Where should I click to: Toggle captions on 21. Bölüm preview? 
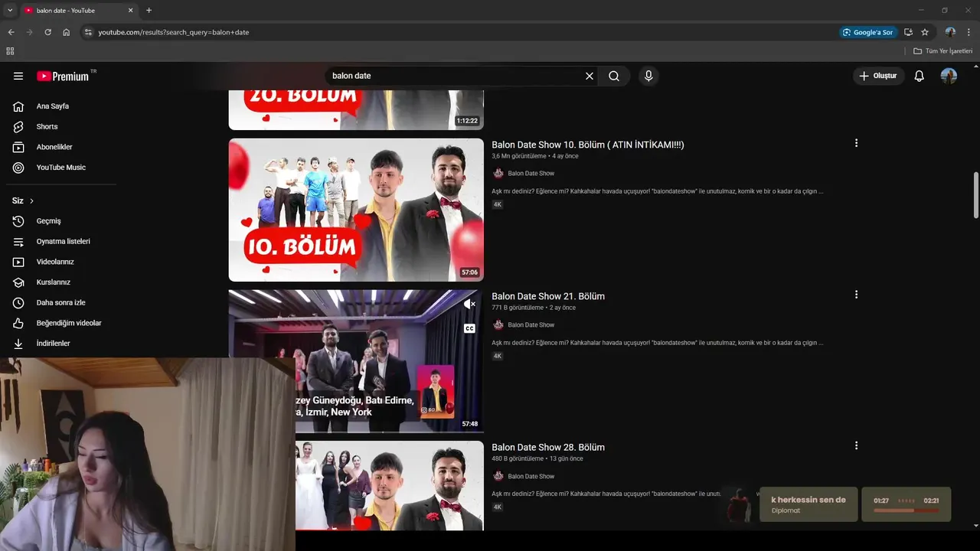coord(469,328)
